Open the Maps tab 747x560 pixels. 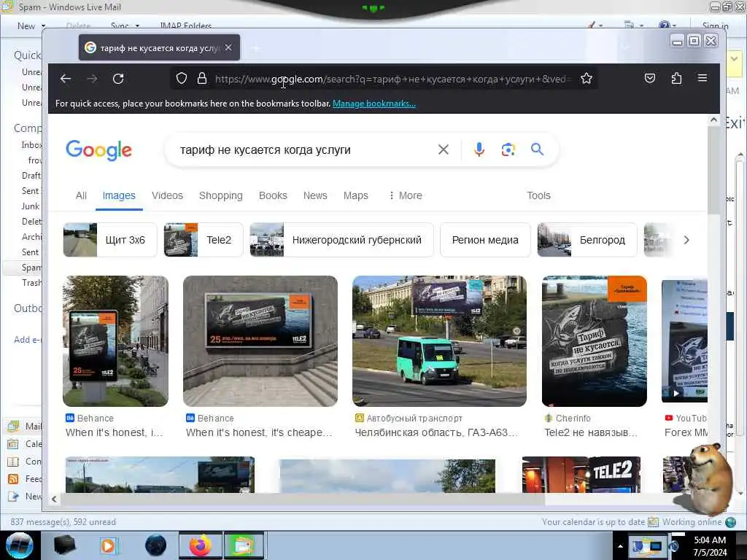click(356, 195)
